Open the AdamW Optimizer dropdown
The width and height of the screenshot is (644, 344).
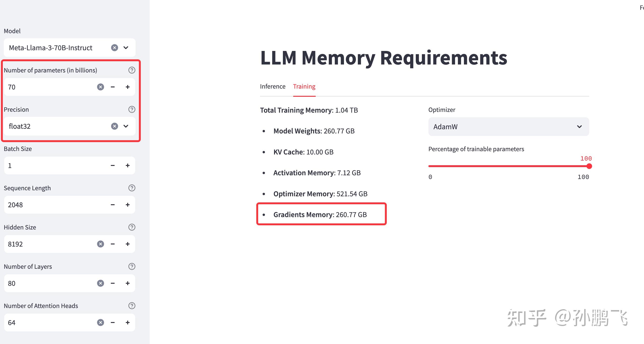click(x=509, y=127)
